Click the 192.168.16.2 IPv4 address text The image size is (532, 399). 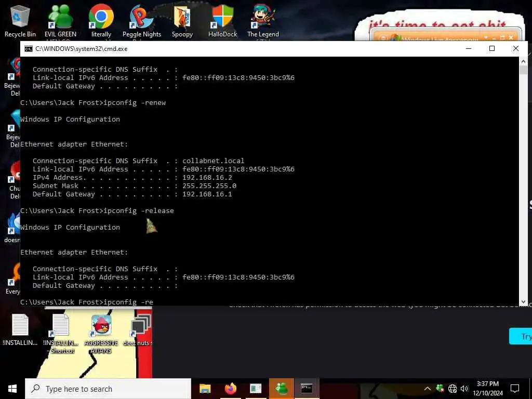click(x=207, y=178)
